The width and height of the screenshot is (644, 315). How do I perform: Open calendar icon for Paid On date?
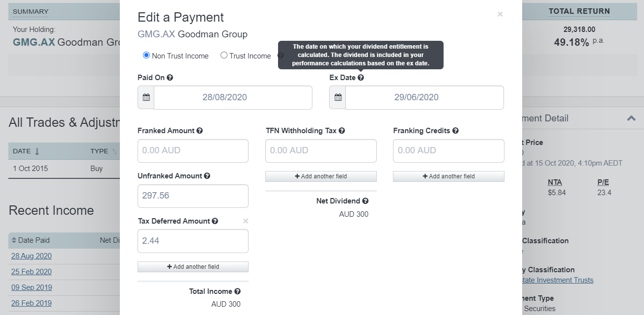(146, 97)
